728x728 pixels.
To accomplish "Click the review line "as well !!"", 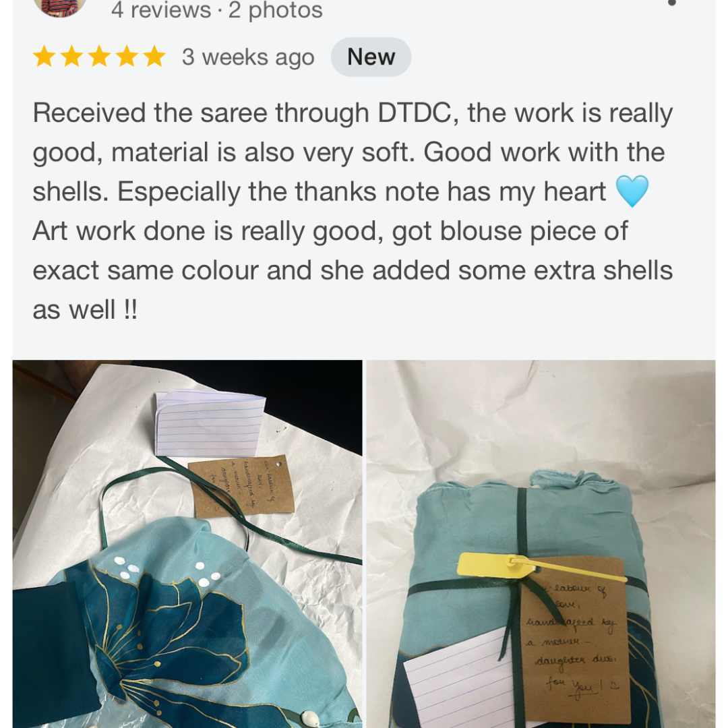I will pos(85,309).
